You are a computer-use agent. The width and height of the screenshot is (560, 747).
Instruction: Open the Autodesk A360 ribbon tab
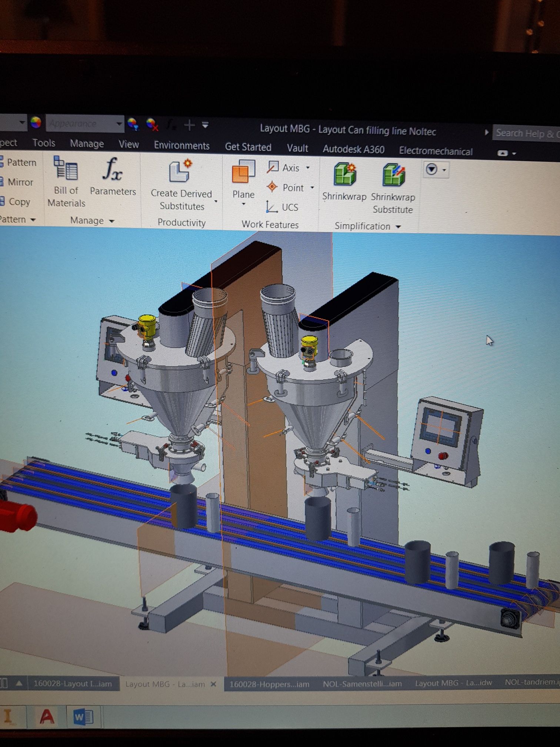coord(354,149)
